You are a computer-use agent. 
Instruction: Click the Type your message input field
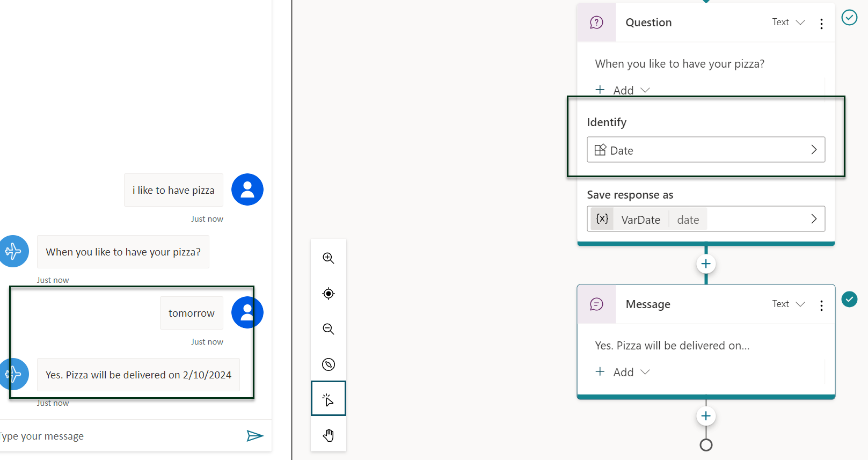[x=118, y=436]
